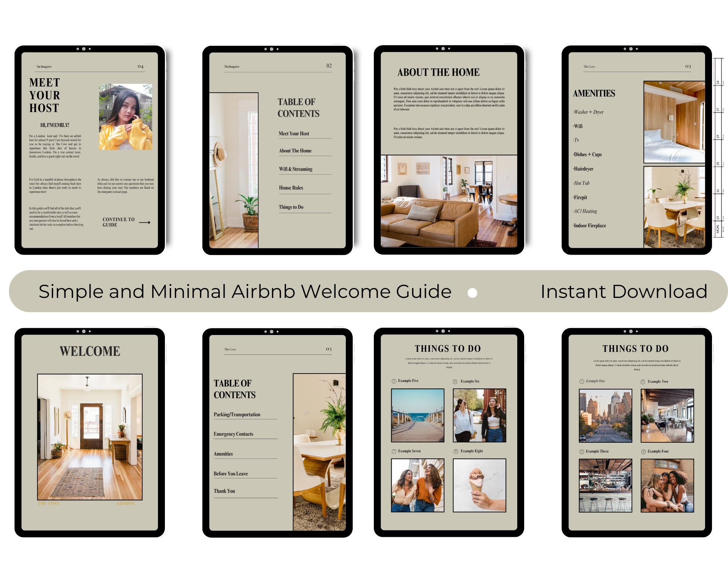The width and height of the screenshot is (728, 582).
Task: Select House Rules in the table of contents
Action: click(291, 187)
